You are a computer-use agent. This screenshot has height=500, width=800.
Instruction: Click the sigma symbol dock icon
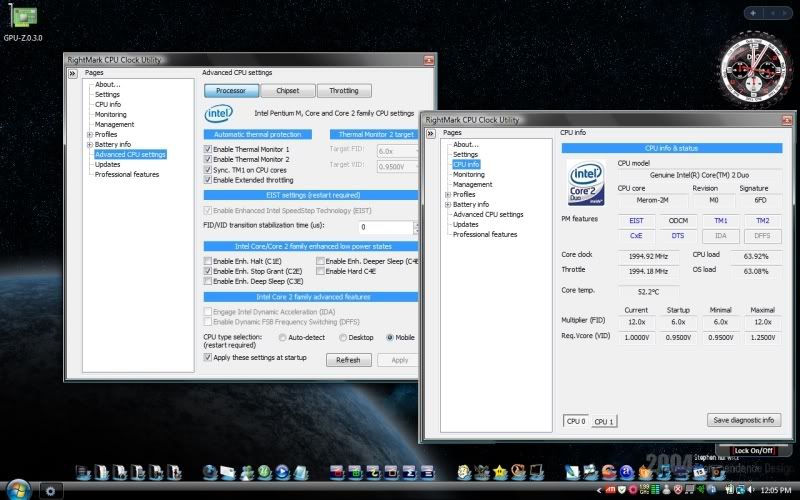pyautogui.click(x=409, y=472)
